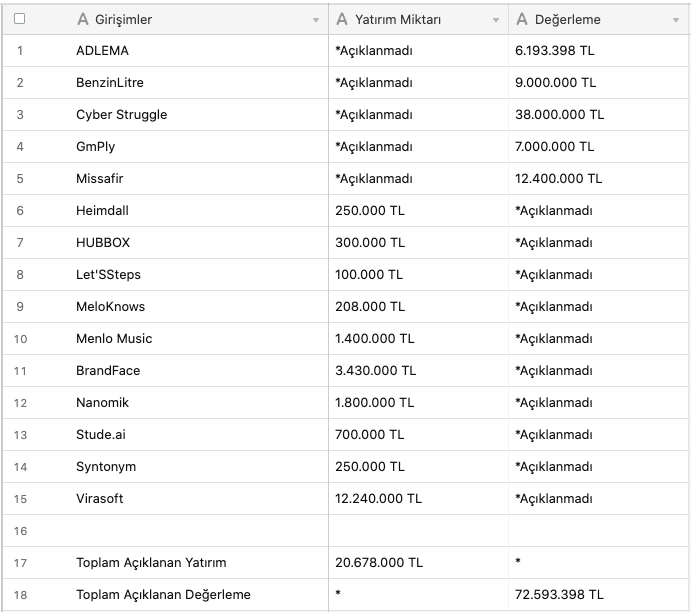The image size is (691, 612).
Task: Select the Değerleme column header label
Action: [567, 19]
